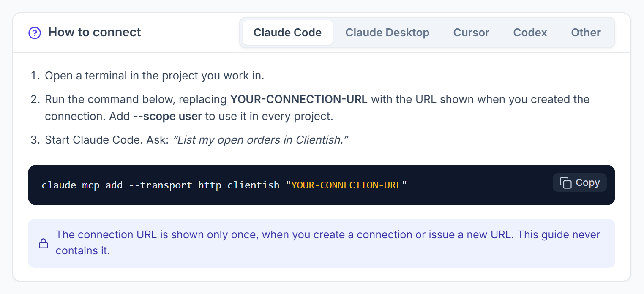Image resolution: width=644 pixels, height=294 pixels.
Task: Select the Other tab
Action: click(586, 33)
